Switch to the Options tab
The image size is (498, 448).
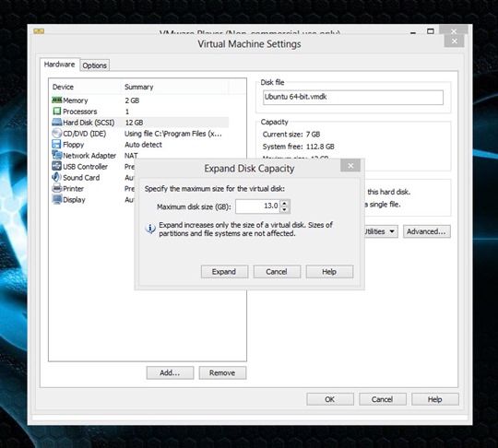95,65
